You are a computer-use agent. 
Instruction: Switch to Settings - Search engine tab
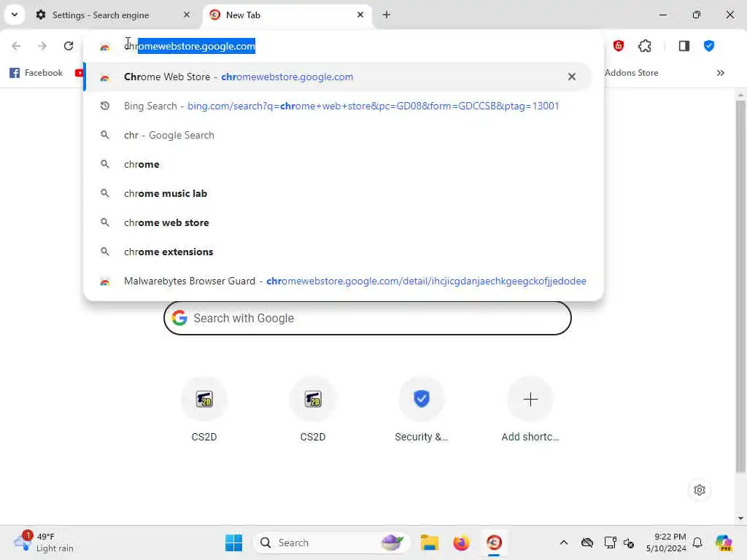[113, 15]
